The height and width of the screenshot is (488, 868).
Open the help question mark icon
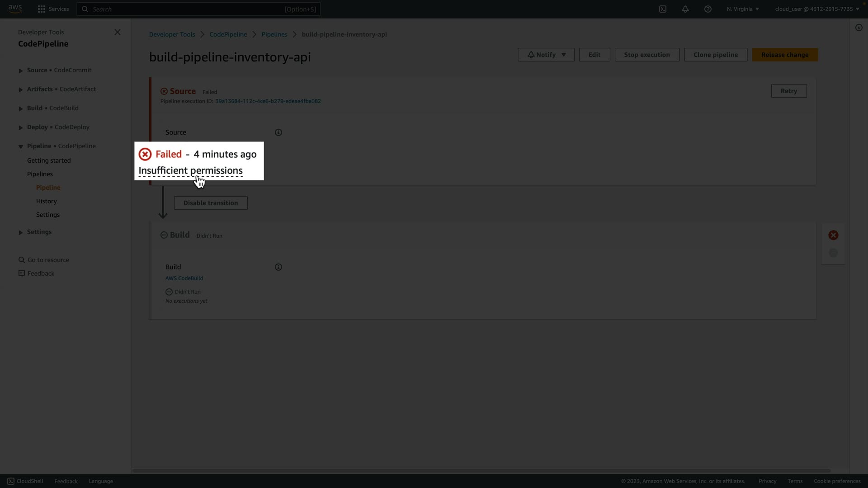708,9
